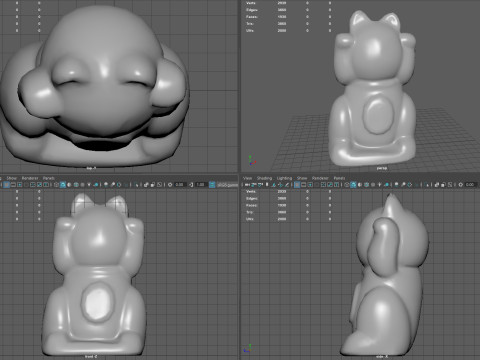The height and width of the screenshot is (360, 480).
Task: Toggle Motion Blur in side view toolbar
Action: pos(403,184)
